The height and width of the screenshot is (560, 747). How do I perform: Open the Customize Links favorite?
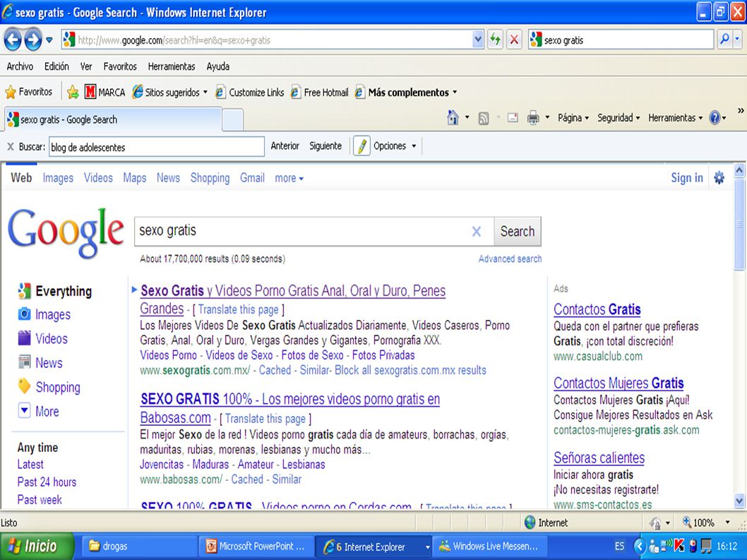pos(250,93)
